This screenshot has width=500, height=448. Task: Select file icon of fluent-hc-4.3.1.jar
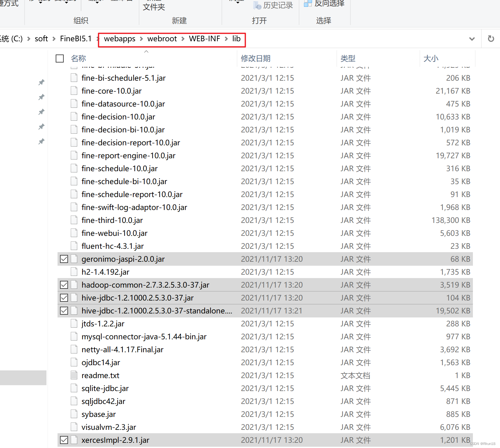click(74, 246)
